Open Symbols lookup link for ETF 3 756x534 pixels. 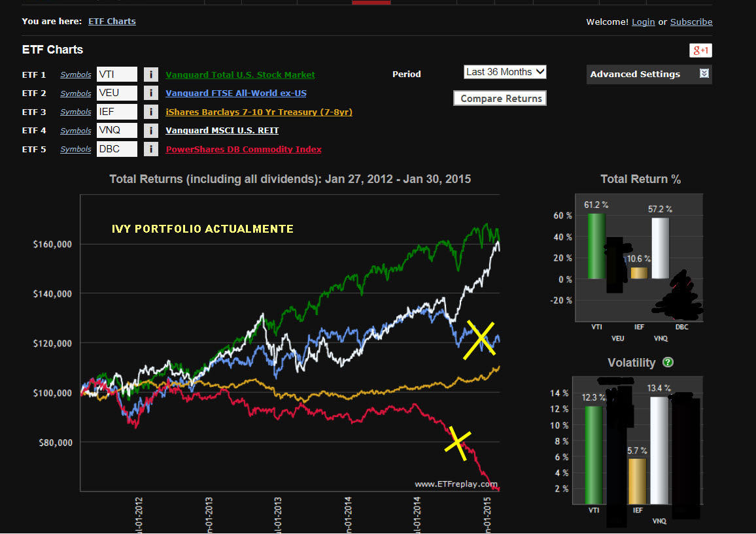[x=76, y=112]
